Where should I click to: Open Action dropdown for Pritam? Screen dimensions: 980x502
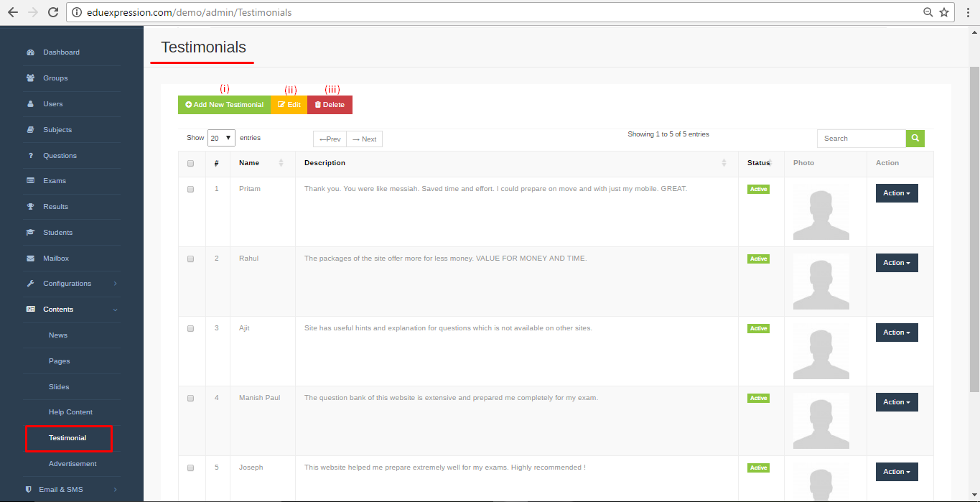coord(897,193)
